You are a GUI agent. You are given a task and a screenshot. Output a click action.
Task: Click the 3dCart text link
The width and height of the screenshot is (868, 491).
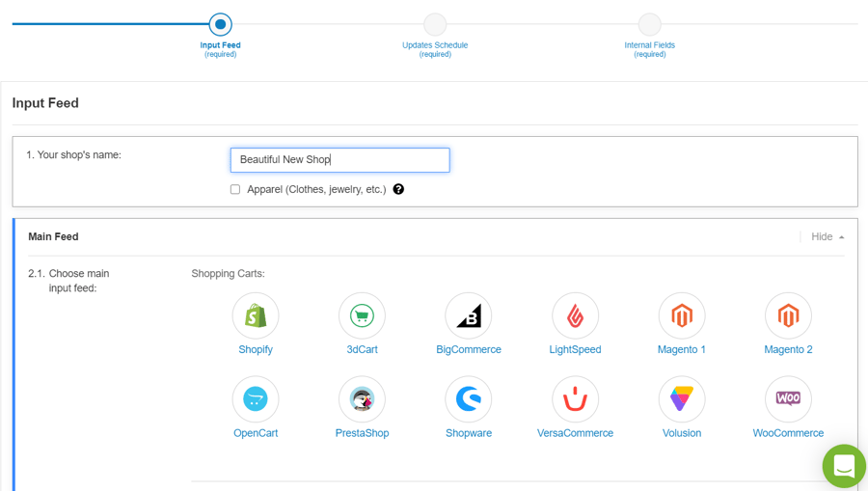362,349
